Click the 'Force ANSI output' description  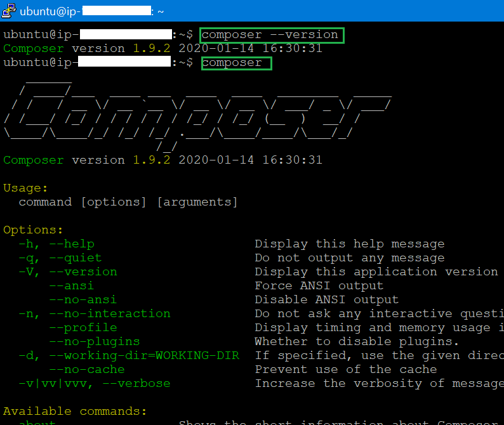pos(319,286)
